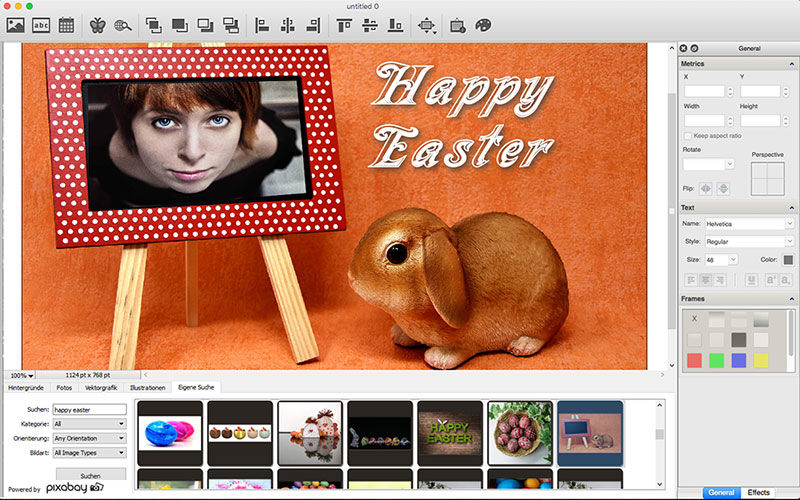Choose the green frame swatch
This screenshot has height=500, width=800.
click(717, 361)
